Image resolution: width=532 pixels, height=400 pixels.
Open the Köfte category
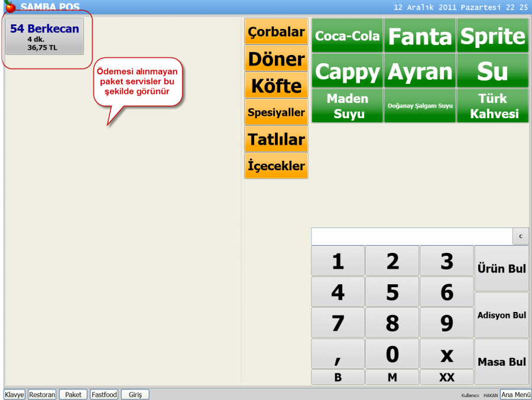pos(276,85)
